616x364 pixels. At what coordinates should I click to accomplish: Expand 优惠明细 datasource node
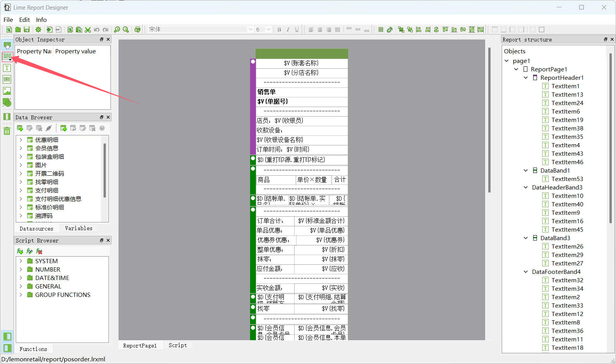tap(21, 140)
